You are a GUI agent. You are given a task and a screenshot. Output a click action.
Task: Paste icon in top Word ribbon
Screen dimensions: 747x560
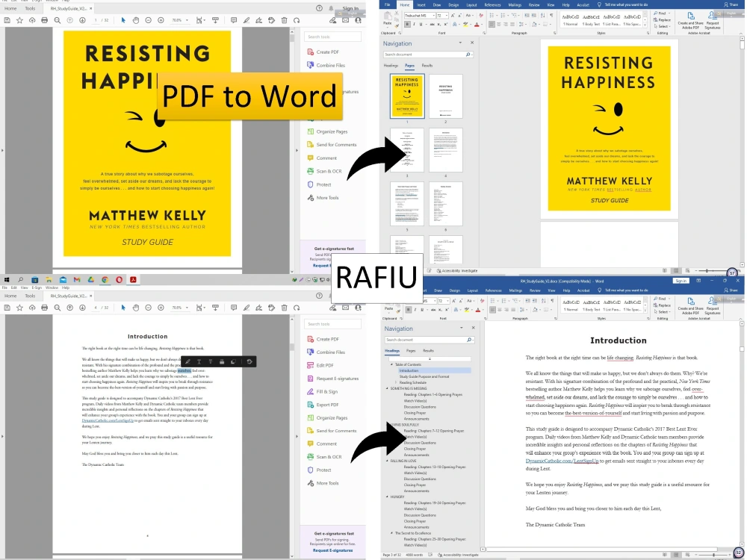[388, 19]
